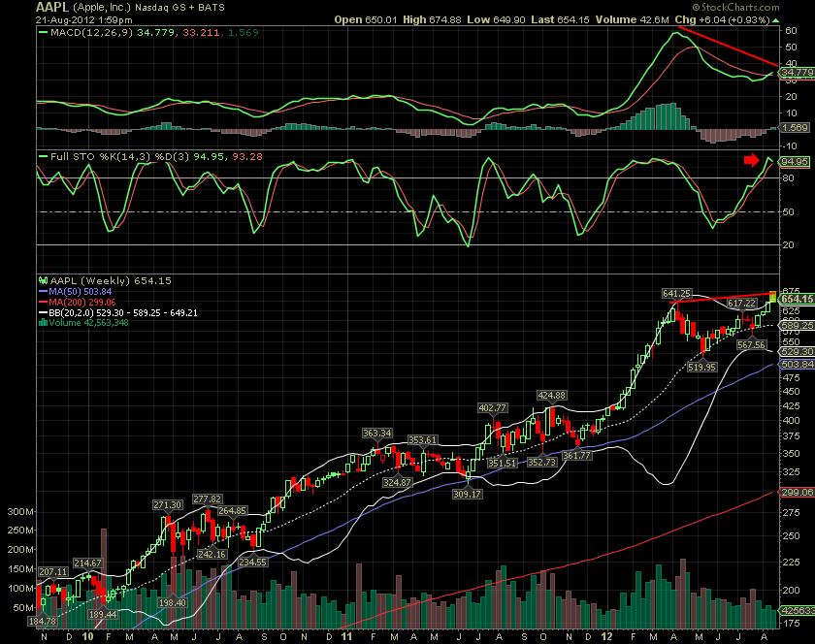The image size is (815, 644).
Task: Click the 'AAPL (Weekly) 654.15' legend
Action: tap(111, 280)
